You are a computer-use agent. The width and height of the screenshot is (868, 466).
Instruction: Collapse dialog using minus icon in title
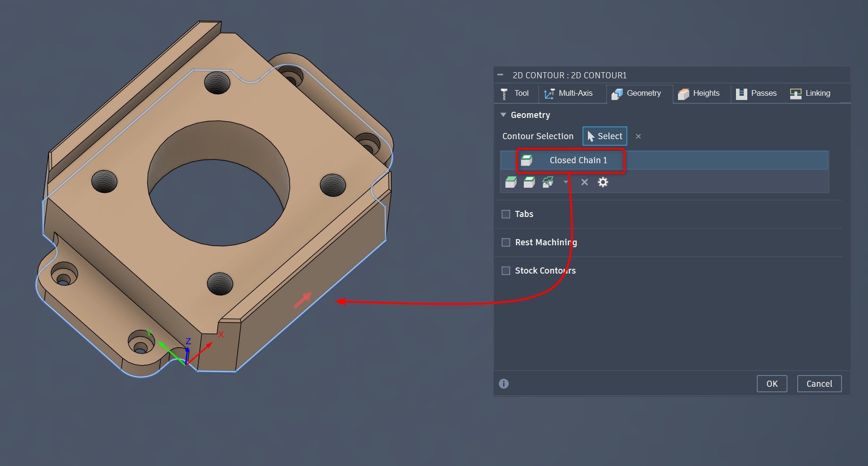point(500,75)
